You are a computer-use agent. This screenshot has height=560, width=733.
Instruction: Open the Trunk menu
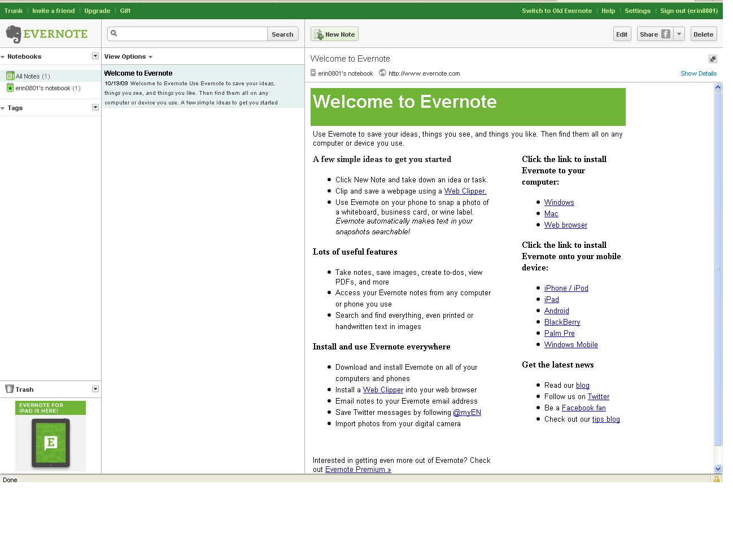pos(13,10)
